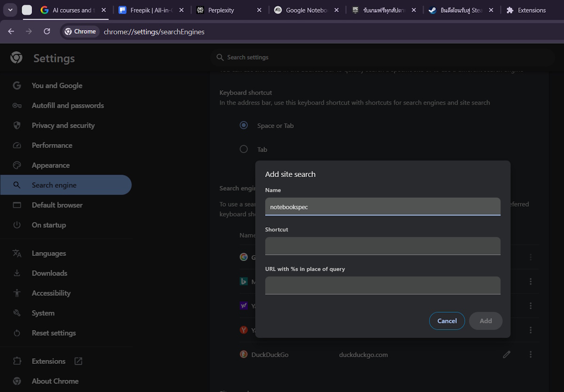Click the browser reload icon

(x=47, y=31)
